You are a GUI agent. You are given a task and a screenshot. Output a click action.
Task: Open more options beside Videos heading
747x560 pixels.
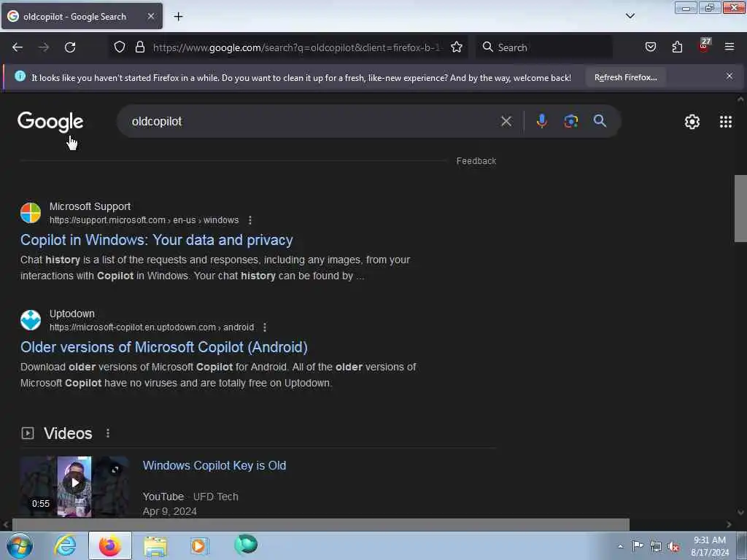coord(108,433)
